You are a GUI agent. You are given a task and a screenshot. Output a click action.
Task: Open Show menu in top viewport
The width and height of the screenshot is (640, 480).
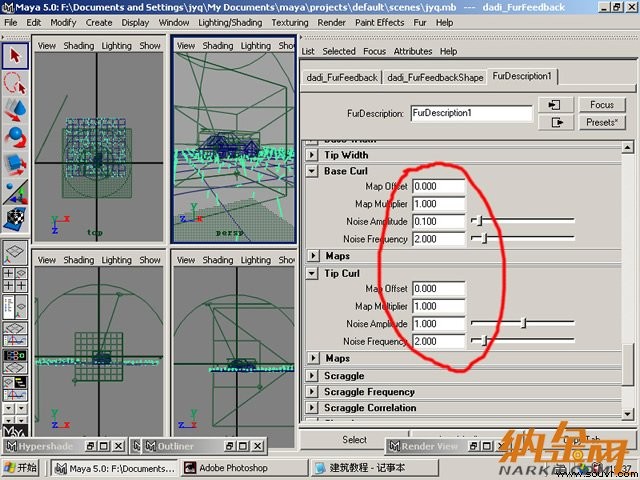point(150,46)
